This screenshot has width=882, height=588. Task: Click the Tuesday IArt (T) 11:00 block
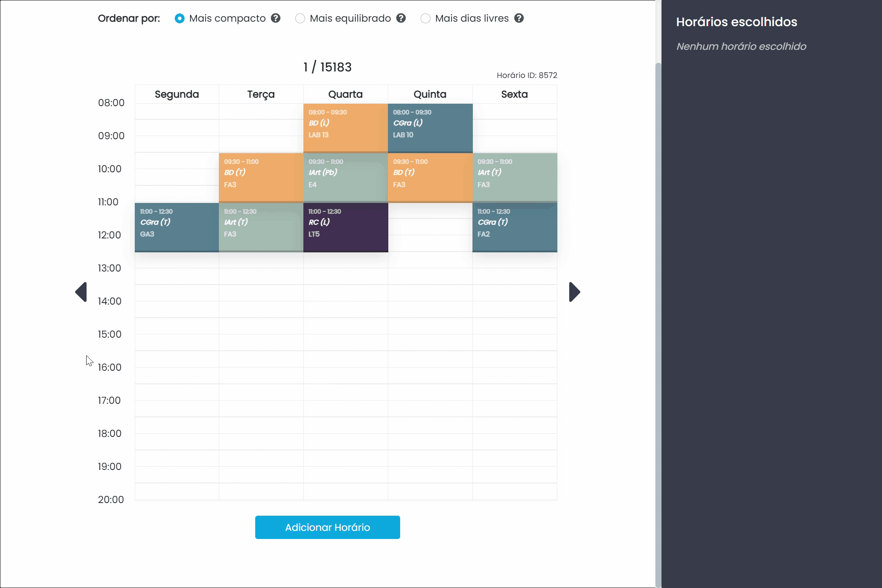coord(261,227)
